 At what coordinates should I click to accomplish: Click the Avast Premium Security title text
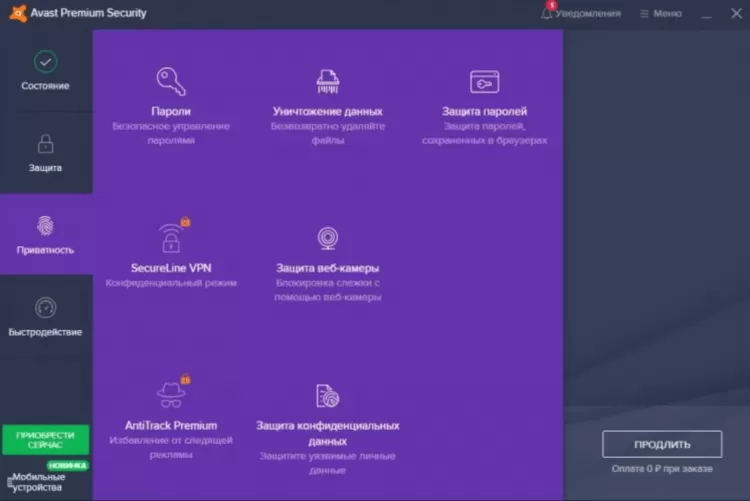click(x=88, y=13)
